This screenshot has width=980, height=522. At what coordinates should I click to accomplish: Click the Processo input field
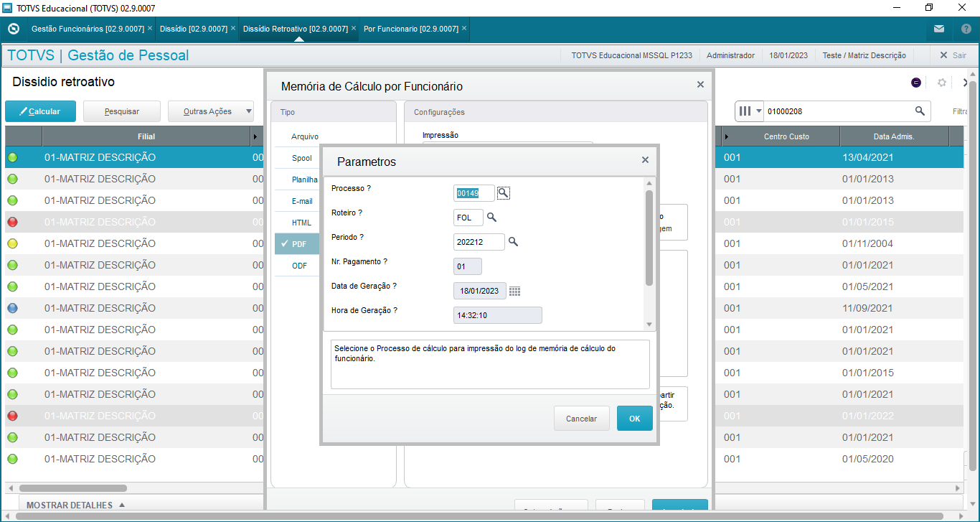(x=474, y=192)
